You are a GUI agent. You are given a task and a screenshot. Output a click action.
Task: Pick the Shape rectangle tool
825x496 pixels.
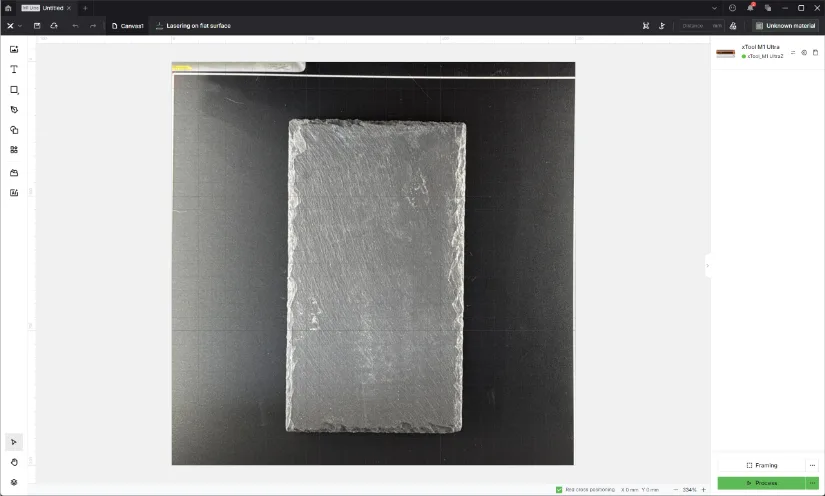point(14,90)
